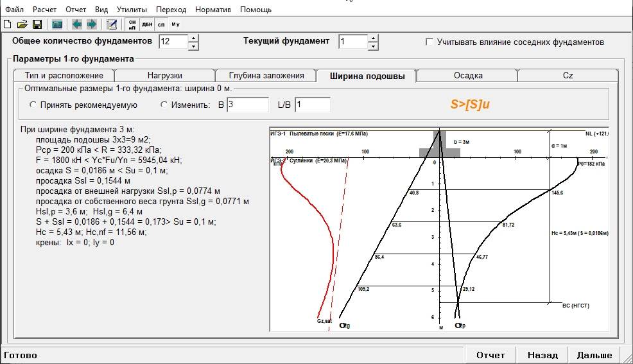Click the 109,2 stress value in the chart
The width and height of the screenshot is (633, 364).
363,289
